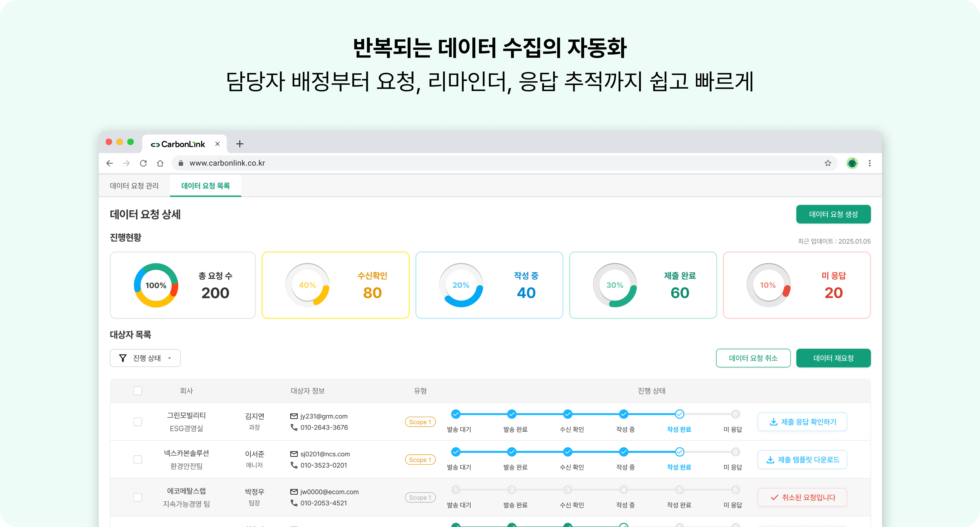Click the 수신확인 40% status card

tap(335, 285)
